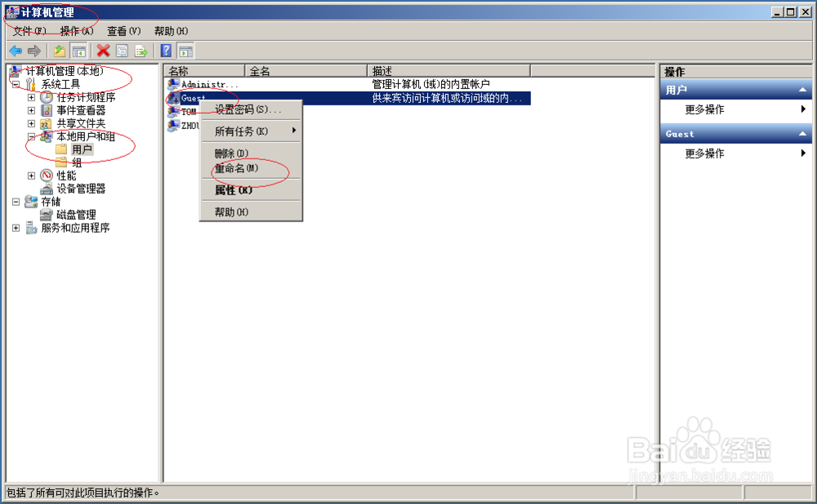Click the Administrator description 管理计算机(域)的内置帐户

(431, 84)
